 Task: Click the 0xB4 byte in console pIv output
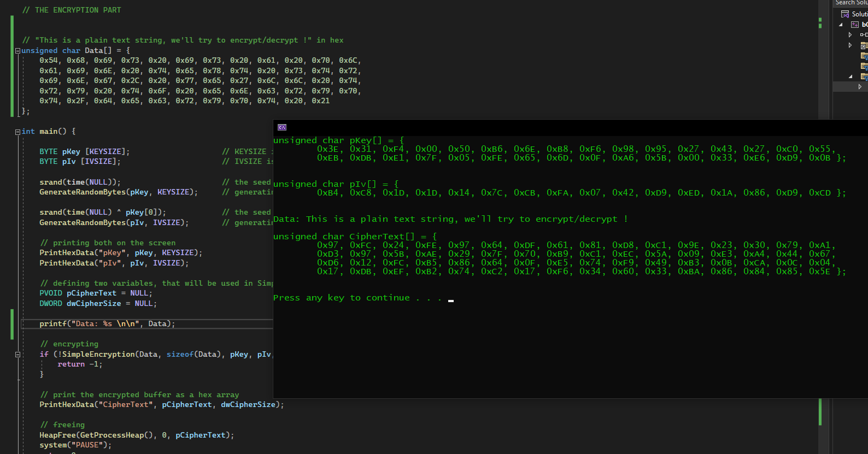pos(327,193)
